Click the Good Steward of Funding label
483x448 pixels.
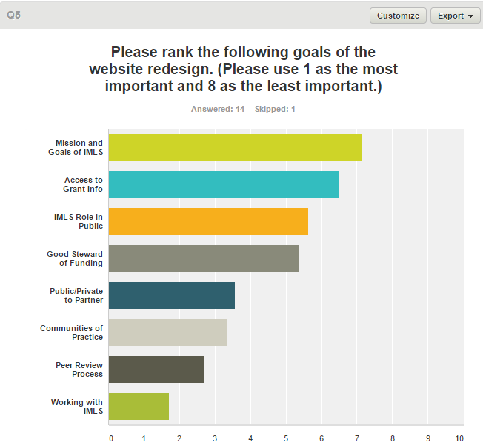[x=75, y=258]
